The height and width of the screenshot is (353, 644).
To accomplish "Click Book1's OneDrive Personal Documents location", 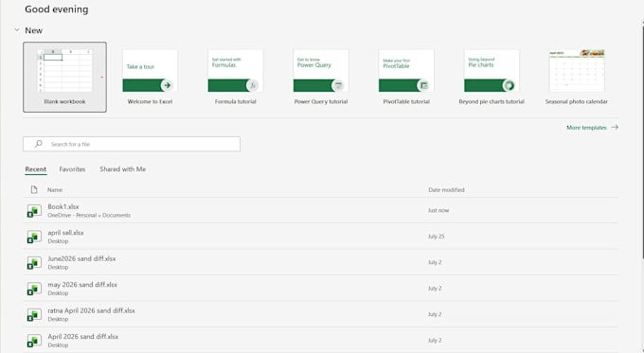I will point(89,215).
